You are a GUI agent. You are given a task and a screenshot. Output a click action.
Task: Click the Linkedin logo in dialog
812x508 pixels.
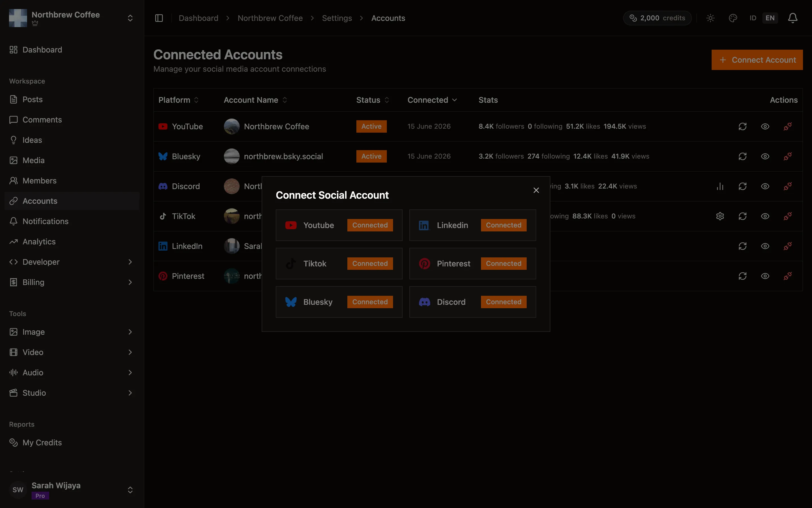coord(424,225)
